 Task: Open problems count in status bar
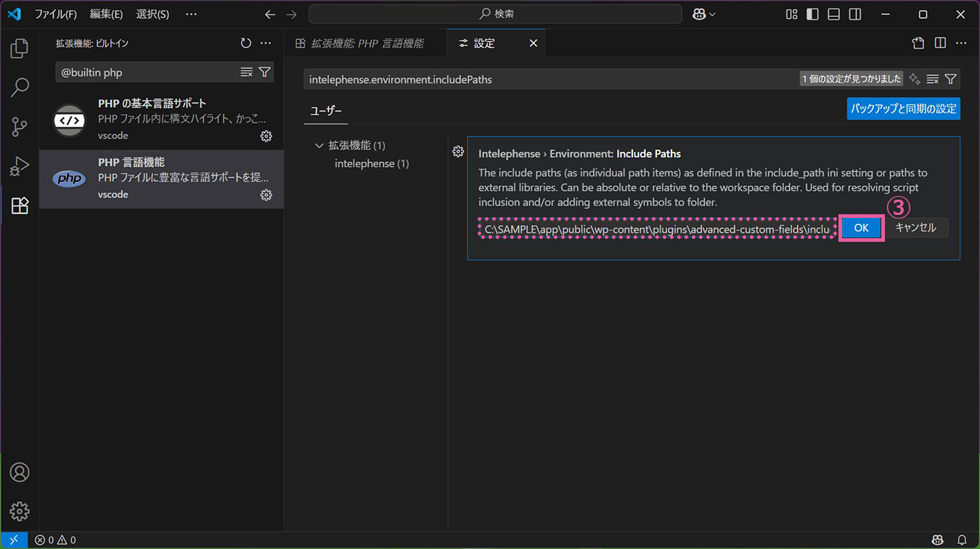point(55,540)
